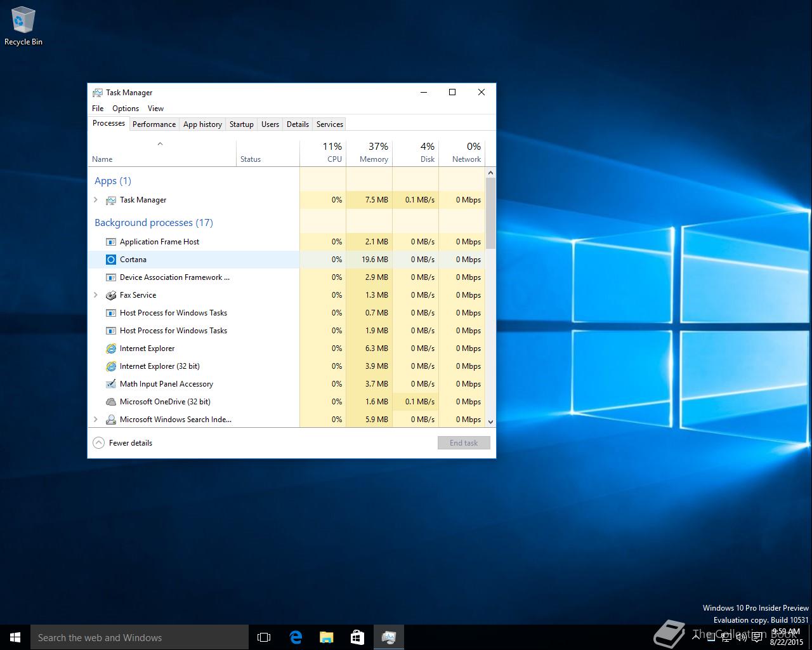Click OneDrive's 0.1 MB/s disk value
This screenshot has width=812, height=650.
click(x=420, y=402)
